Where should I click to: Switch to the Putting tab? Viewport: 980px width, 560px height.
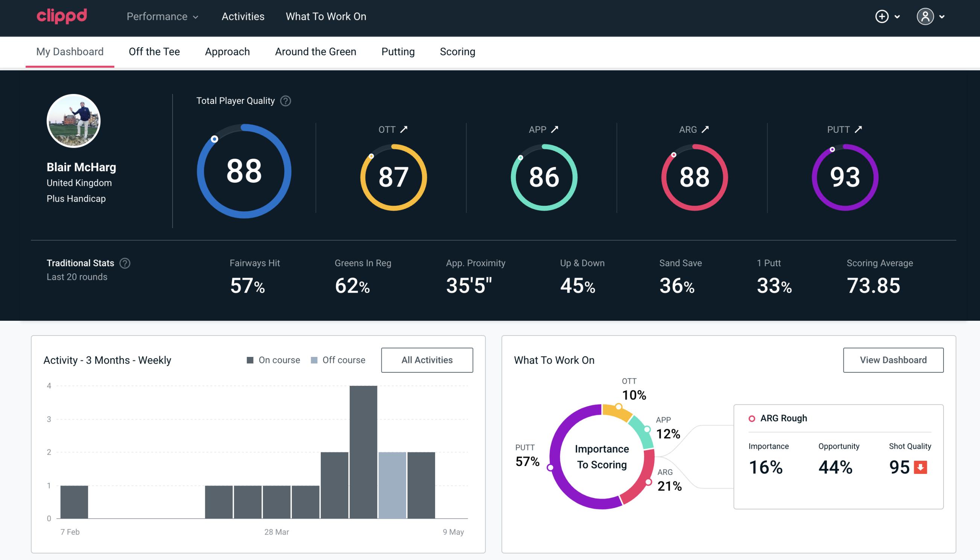tap(397, 51)
